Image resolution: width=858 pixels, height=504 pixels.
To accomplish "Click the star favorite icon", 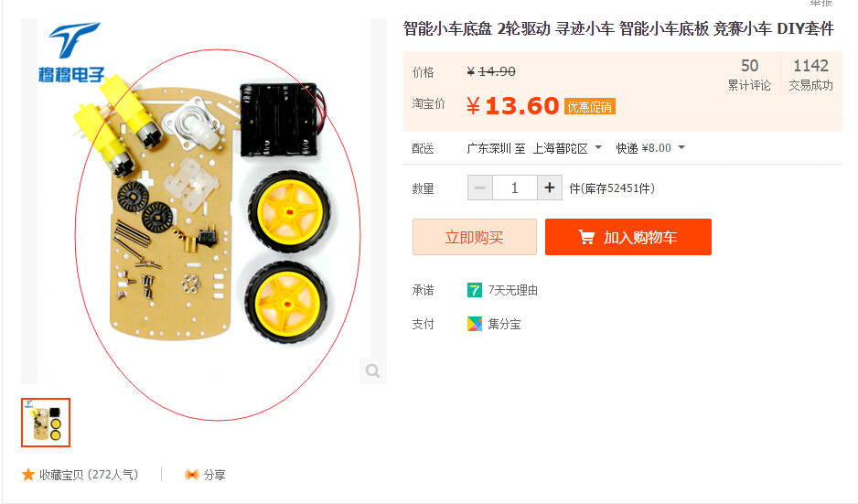I will pos(28,475).
